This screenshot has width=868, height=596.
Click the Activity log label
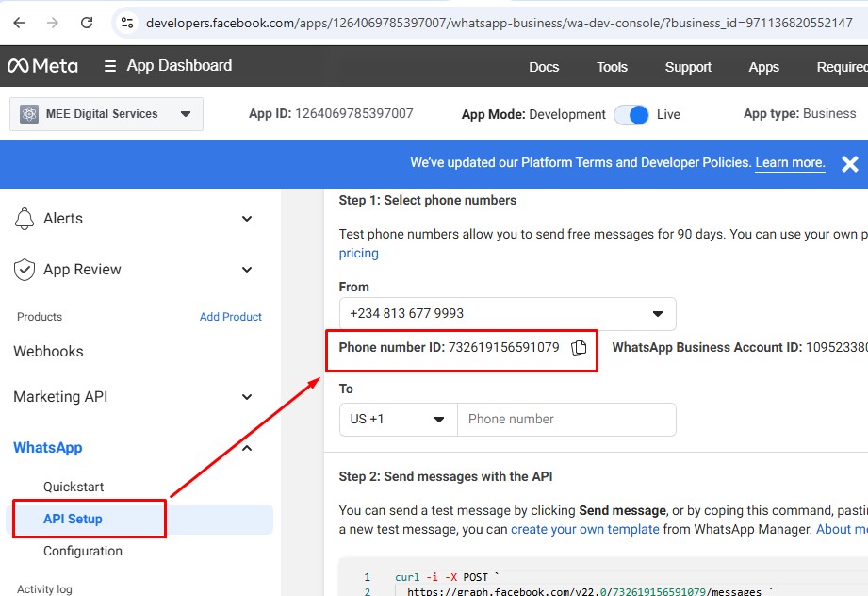pos(44,588)
